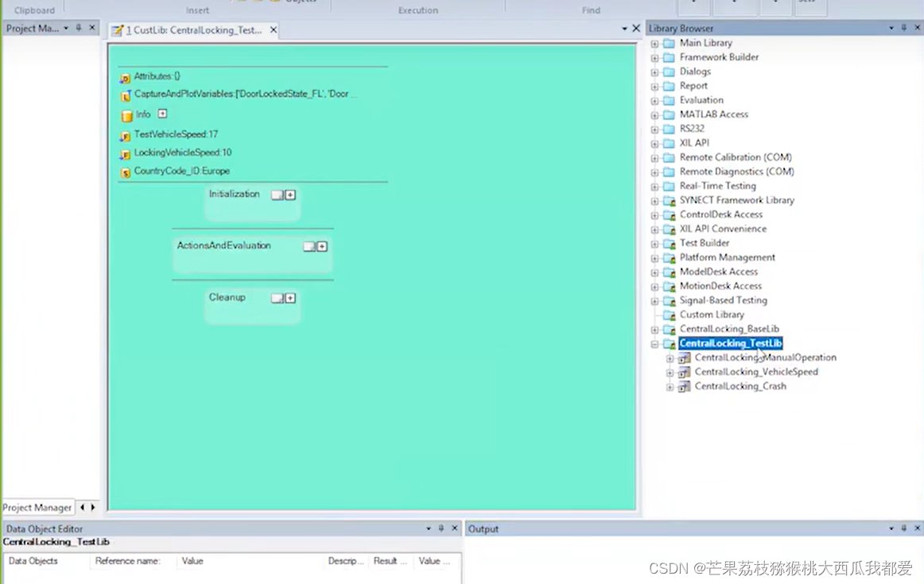Pin the Library Browser panel

904,28
